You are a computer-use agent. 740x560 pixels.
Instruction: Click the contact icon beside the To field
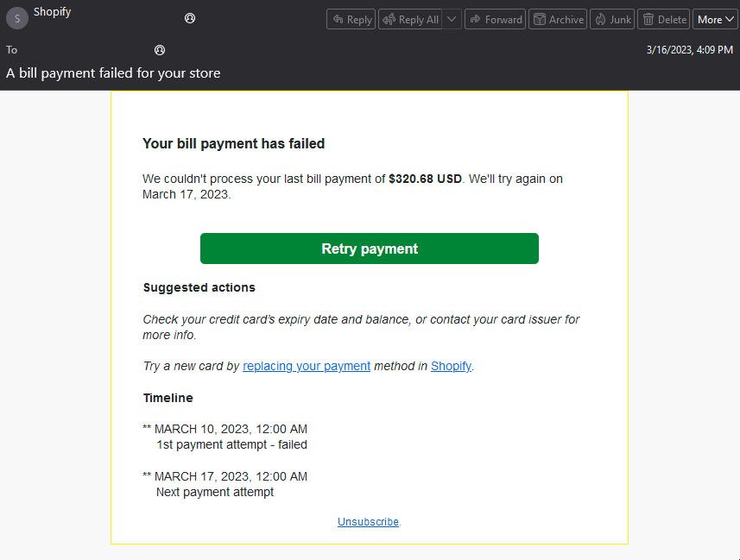(x=160, y=50)
